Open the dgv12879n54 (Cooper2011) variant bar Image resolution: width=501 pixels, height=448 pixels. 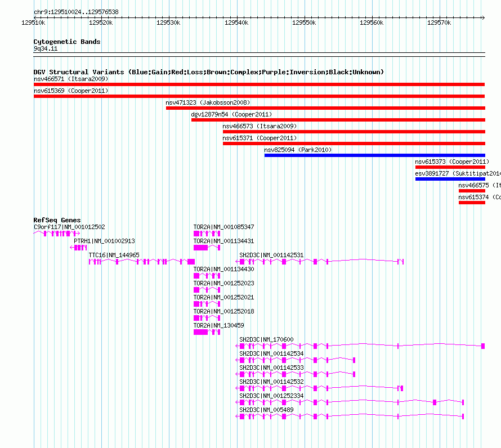pyautogui.click(x=338, y=120)
